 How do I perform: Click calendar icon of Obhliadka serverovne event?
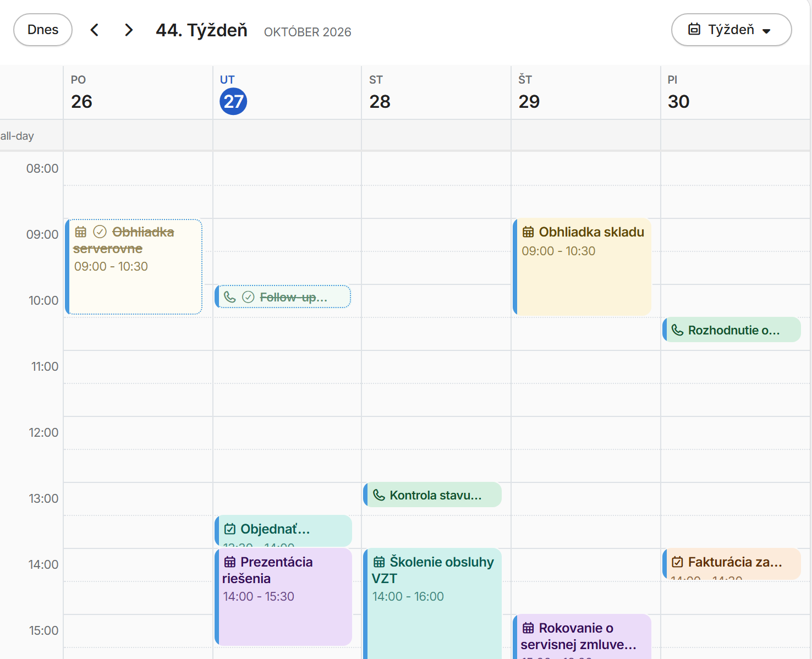pyautogui.click(x=81, y=232)
